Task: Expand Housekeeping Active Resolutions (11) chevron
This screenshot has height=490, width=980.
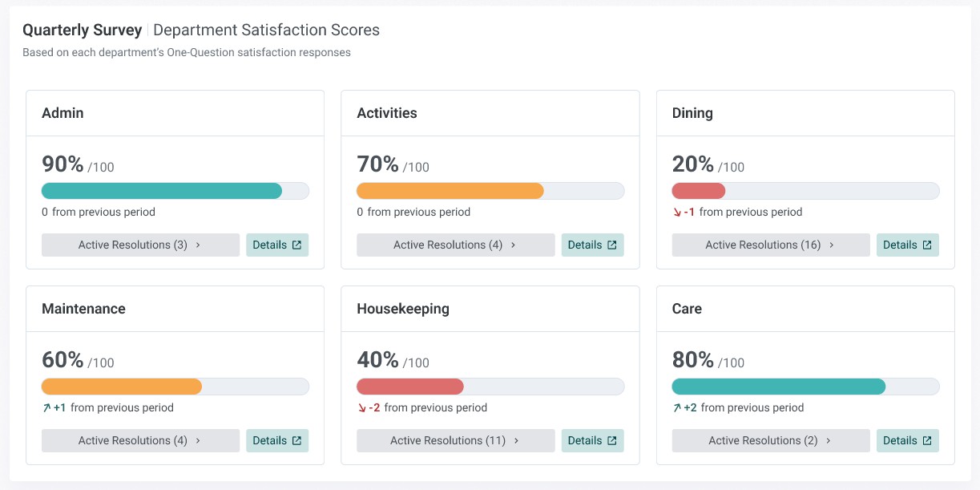Action: (x=516, y=441)
